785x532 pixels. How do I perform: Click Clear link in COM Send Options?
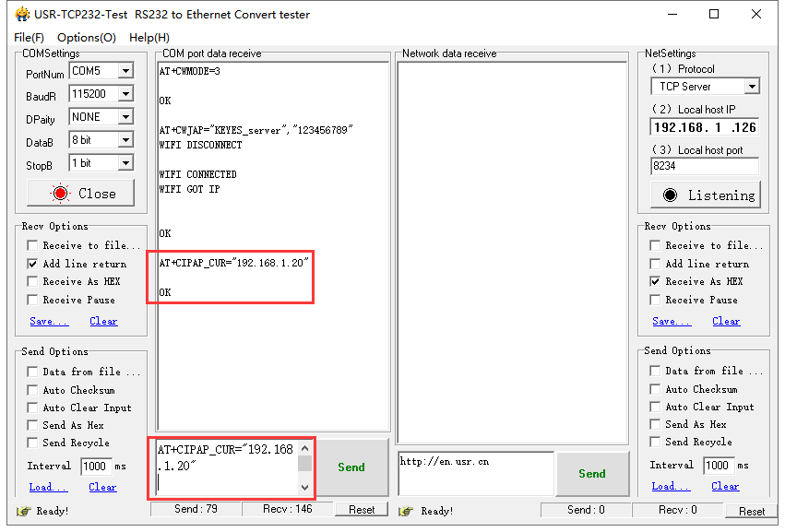coord(102,487)
